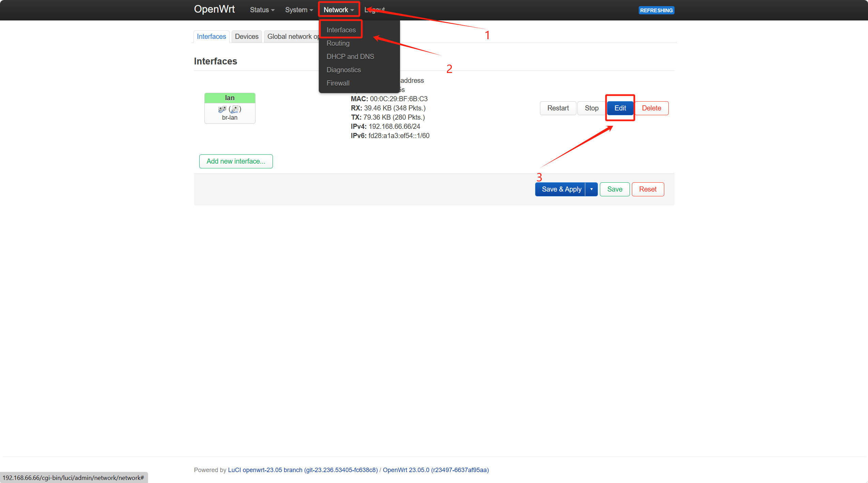868x483 pixels.
Task: Click the TX value 79.36 KB
Action: pos(377,117)
